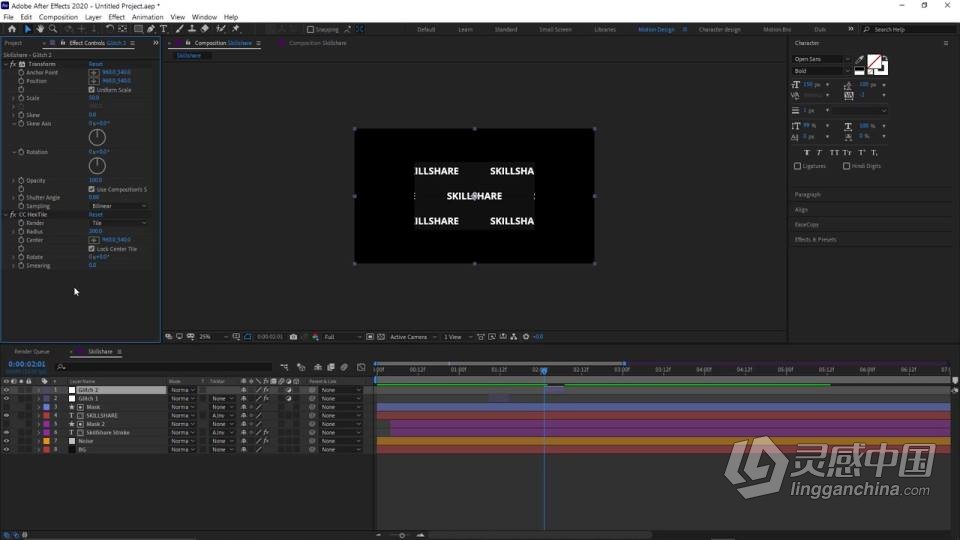The width and height of the screenshot is (960, 540).
Task: Select the Clone Stamp tool
Action: pyautogui.click(x=192, y=29)
